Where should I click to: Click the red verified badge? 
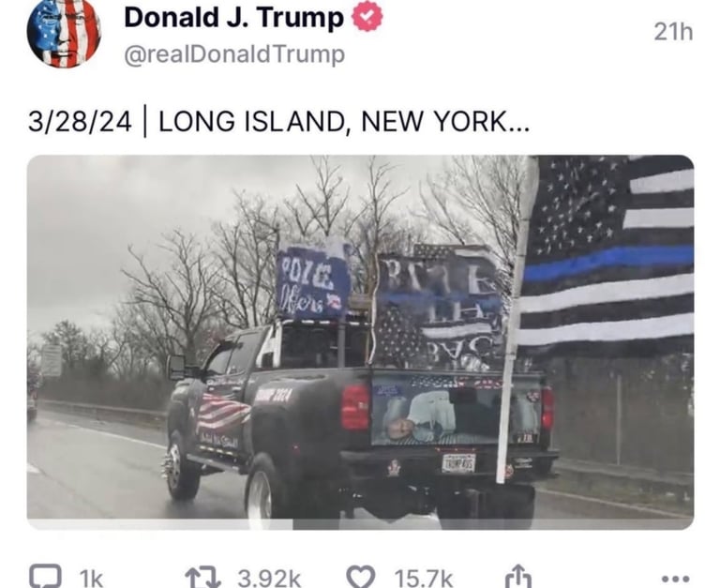(367, 17)
